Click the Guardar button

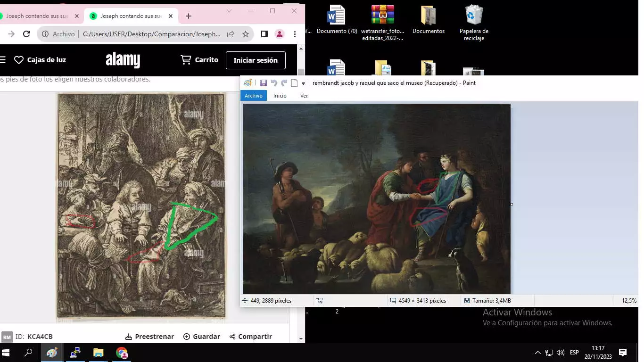pyautogui.click(x=201, y=337)
